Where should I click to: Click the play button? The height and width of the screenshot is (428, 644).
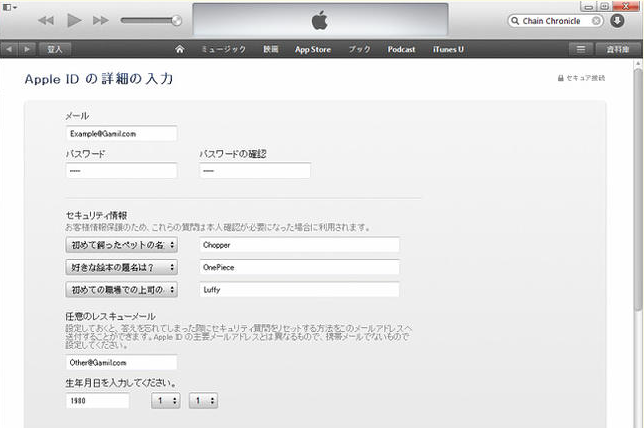coord(74,20)
